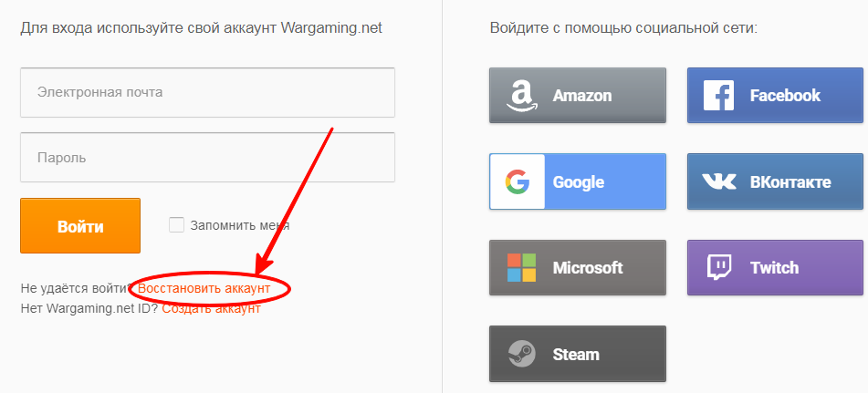The width and height of the screenshot is (868, 393).
Task: Focus the 'Электронная почта' input field
Action: point(207,92)
